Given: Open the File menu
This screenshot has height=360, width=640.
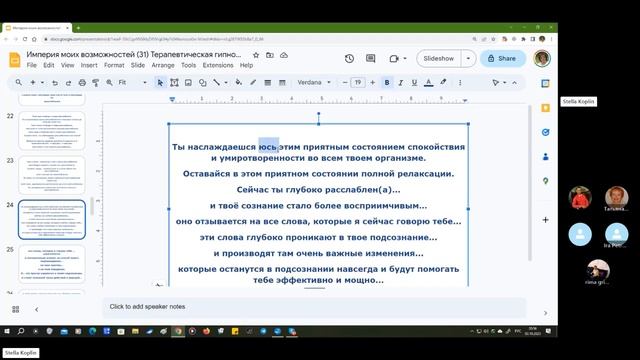Looking at the screenshot, I should click(31, 65).
